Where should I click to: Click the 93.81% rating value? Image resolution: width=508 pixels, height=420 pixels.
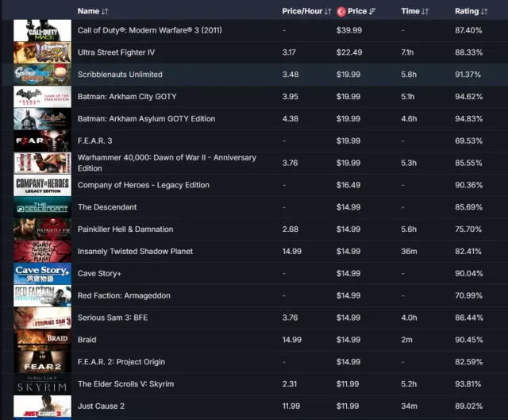pyautogui.click(x=468, y=384)
